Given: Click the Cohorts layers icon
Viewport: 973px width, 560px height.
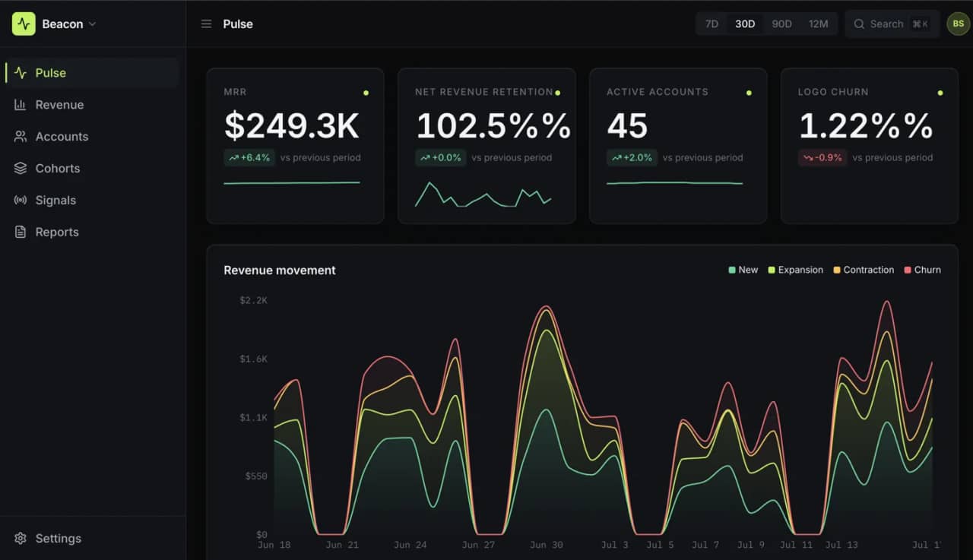Looking at the screenshot, I should point(21,169).
